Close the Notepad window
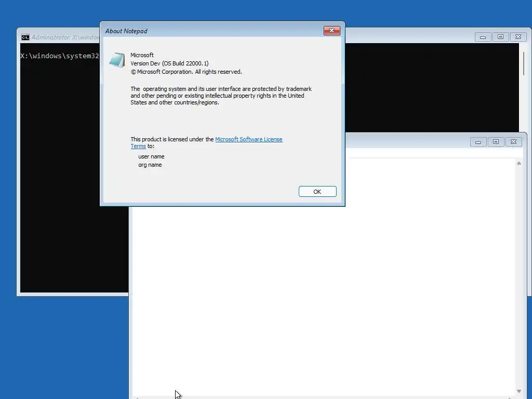532x399 pixels. [513, 142]
